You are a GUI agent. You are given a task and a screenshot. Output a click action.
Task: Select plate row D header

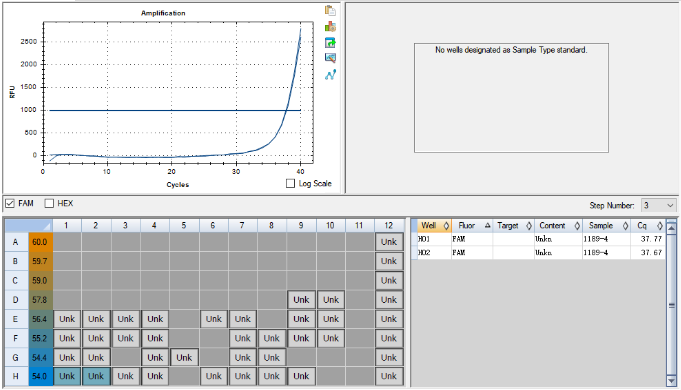click(x=17, y=300)
